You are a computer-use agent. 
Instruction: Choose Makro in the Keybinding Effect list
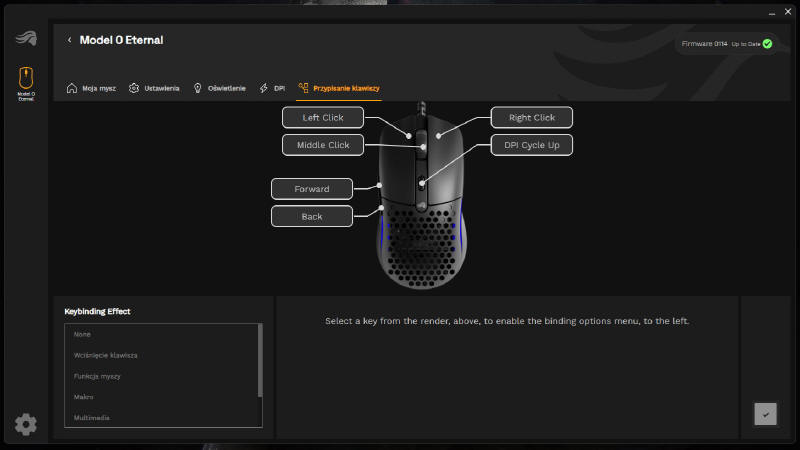(86, 397)
